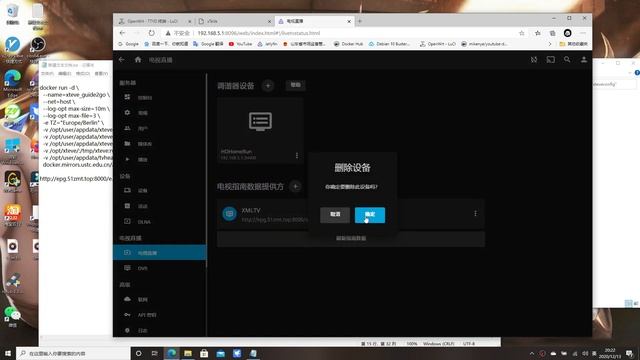This screenshot has width=640, height=360.
Task: Open Mail app from the taskbar
Action: click(x=220, y=353)
